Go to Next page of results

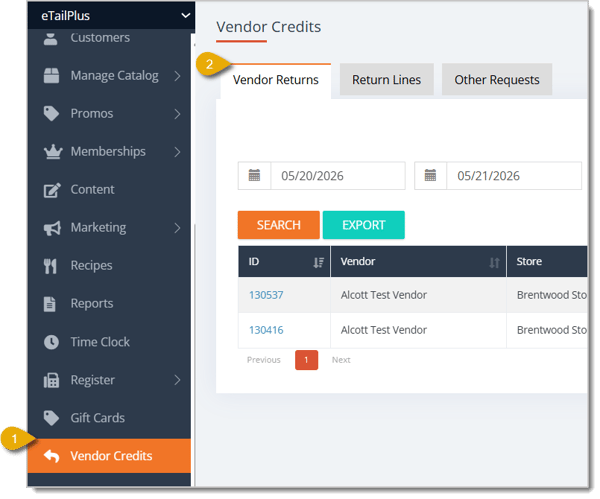(341, 360)
